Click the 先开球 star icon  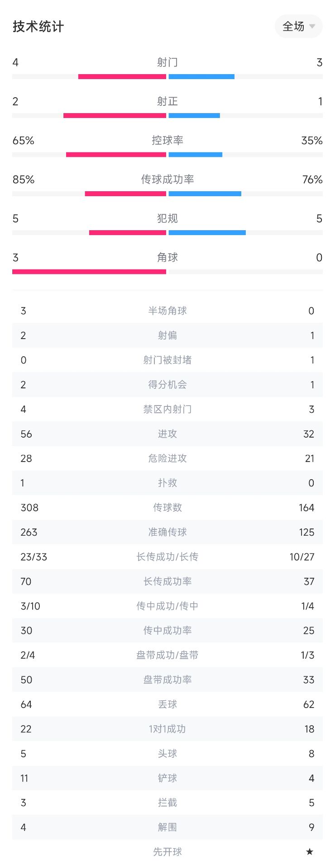310,852
